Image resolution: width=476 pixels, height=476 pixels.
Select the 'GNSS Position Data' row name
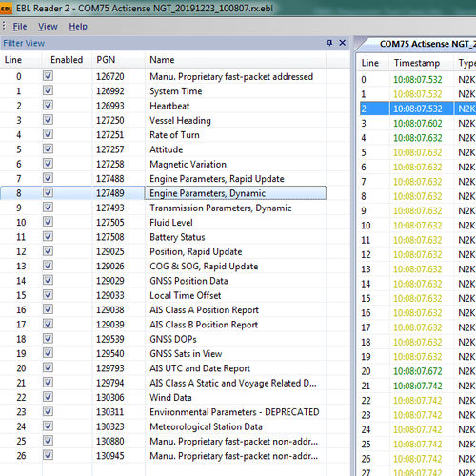(x=188, y=281)
